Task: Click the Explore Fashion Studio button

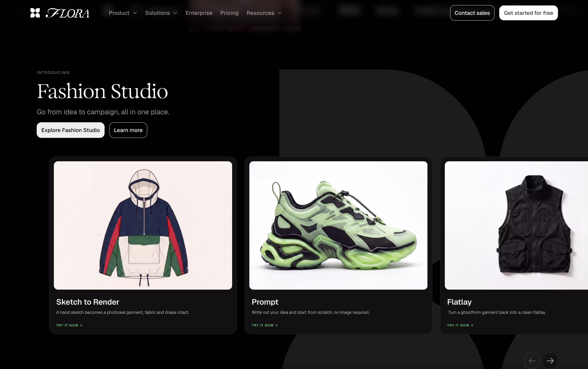Action: 71,130
